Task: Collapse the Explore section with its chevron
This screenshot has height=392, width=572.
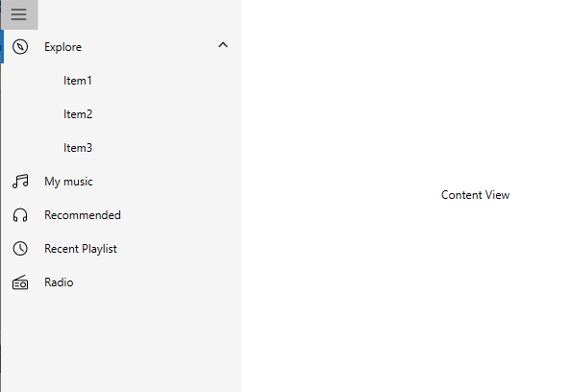Action: click(x=223, y=45)
